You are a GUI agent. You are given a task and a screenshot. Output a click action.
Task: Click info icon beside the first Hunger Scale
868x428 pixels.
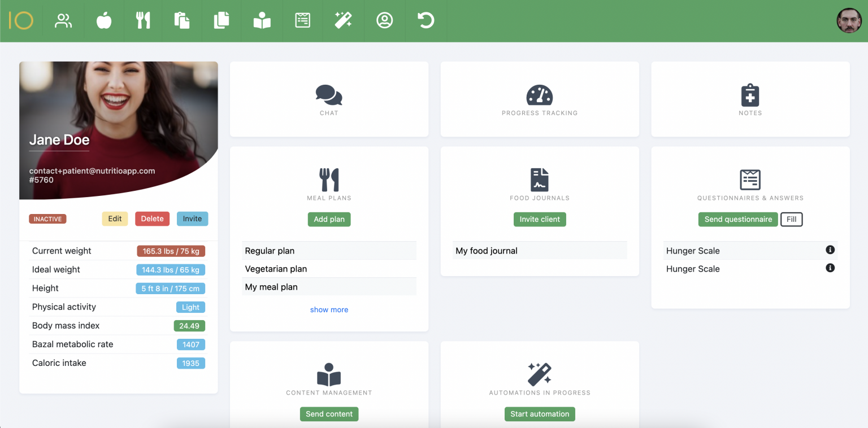pos(830,250)
